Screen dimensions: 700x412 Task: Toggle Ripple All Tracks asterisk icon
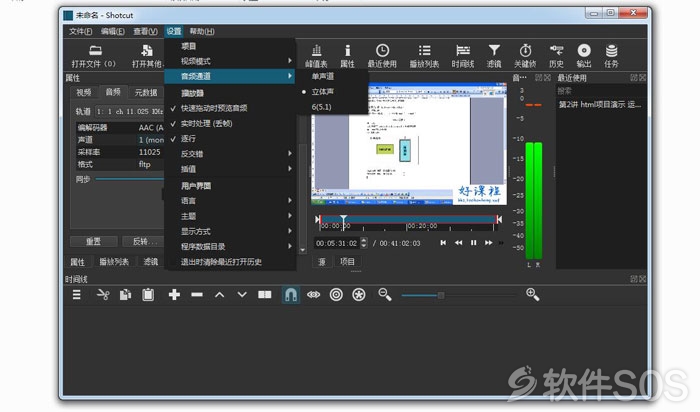pyautogui.click(x=358, y=295)
